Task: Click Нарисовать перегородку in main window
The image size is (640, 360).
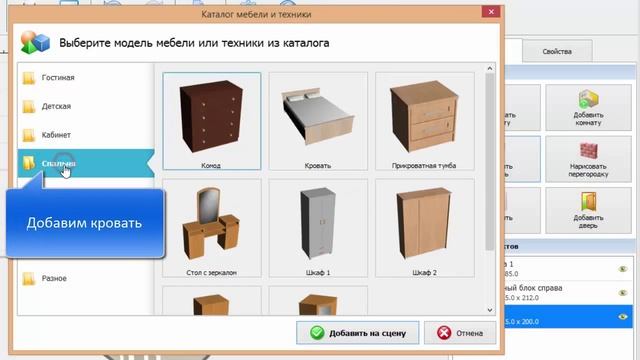Action: click(x=588, y=159)
